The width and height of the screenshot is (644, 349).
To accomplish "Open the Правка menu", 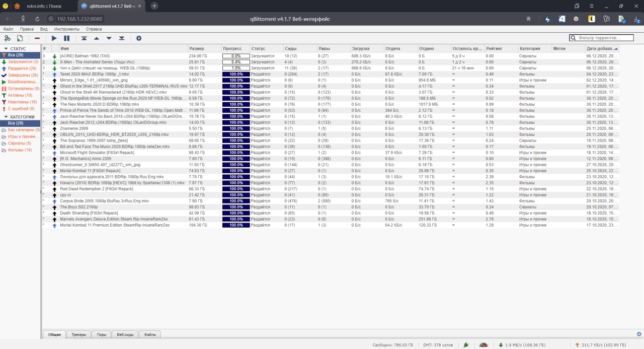I will tap(27, 29).
